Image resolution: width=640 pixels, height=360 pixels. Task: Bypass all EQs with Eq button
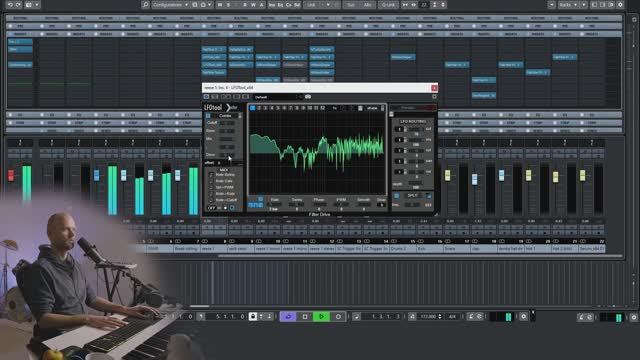click(280, 5)
